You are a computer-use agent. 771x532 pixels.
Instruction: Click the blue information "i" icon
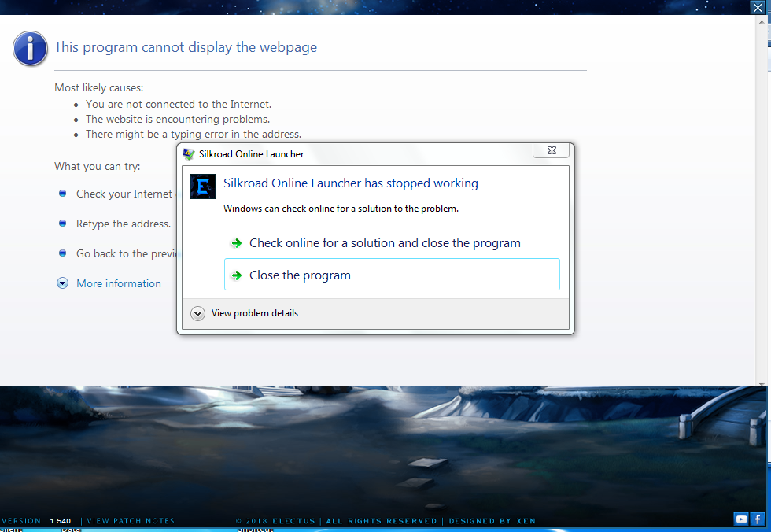29,48
